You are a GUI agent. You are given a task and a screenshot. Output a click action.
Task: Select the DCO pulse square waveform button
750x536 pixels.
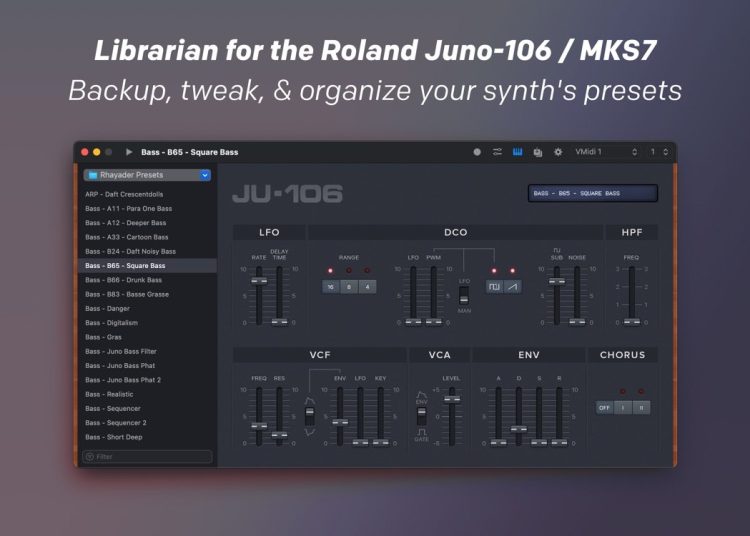point(494,287)
